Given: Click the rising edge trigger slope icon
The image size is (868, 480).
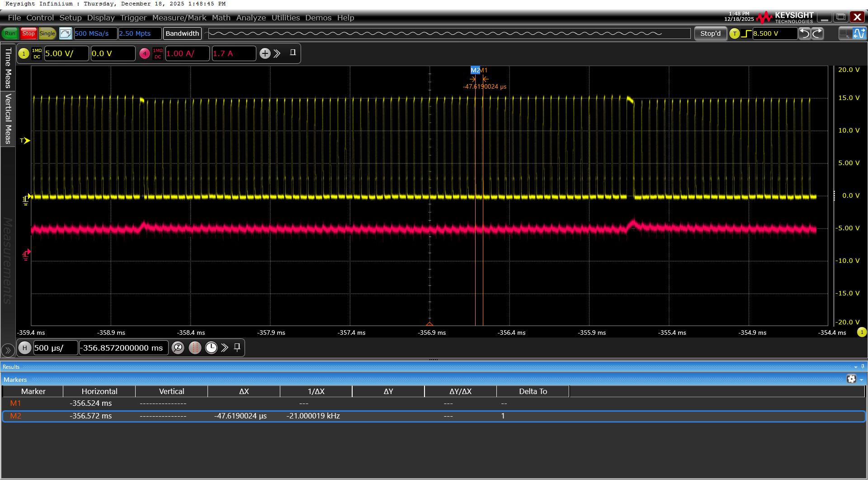Looking at the screenshot, I should point(746,33).
